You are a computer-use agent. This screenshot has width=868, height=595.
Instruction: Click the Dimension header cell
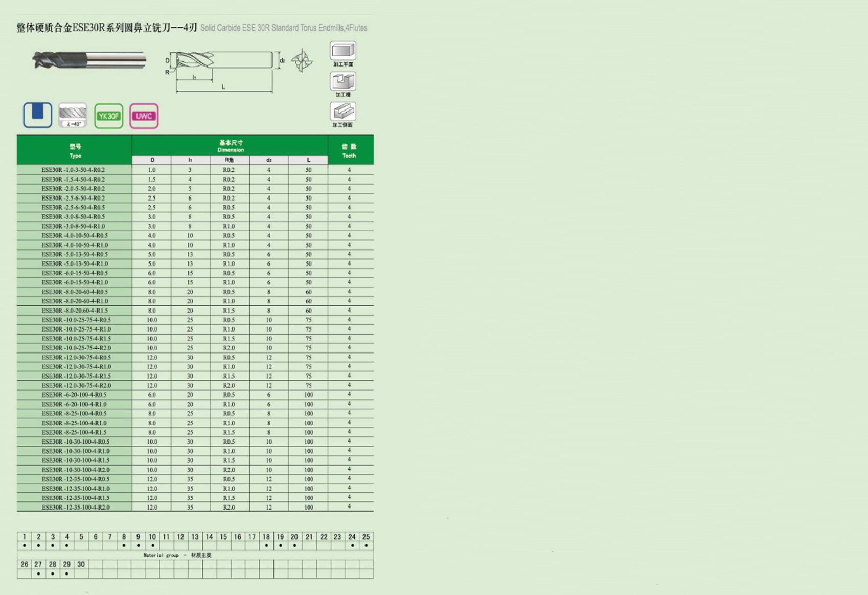point(230,146)
